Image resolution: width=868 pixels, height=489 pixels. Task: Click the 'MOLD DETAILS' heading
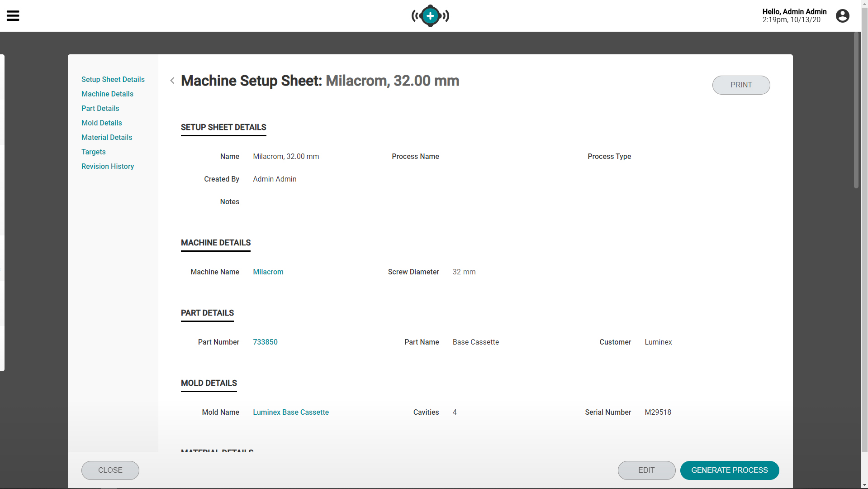coord(209,383)
